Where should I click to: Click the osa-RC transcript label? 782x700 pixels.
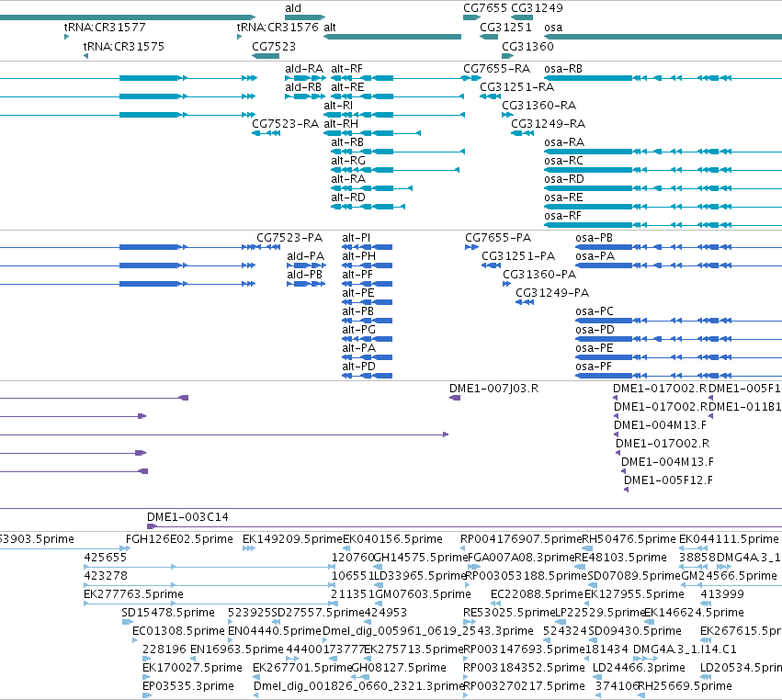(563, 161)
